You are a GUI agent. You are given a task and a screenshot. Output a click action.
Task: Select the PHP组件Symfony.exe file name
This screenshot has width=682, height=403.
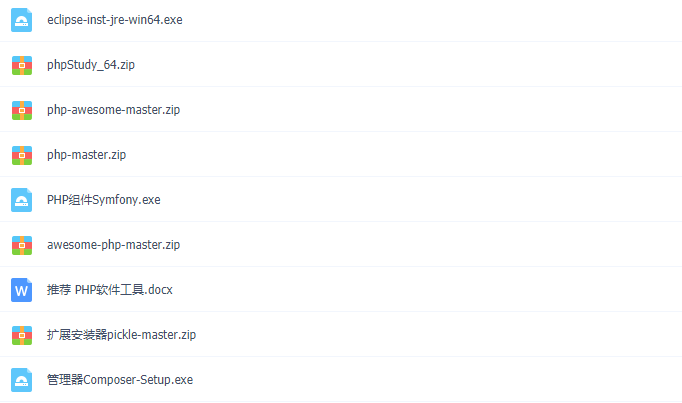[104, 200]
